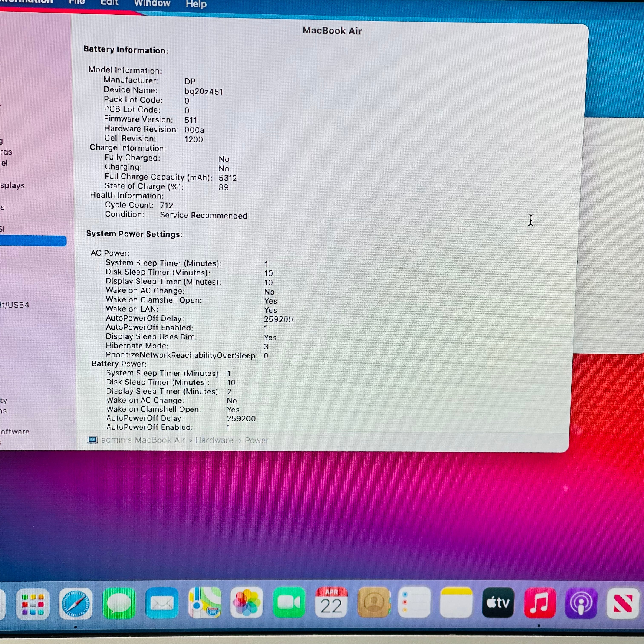Screen dimensions: 644x644
Task: Click the 'Health Information:' label
Action: [127, 195]
